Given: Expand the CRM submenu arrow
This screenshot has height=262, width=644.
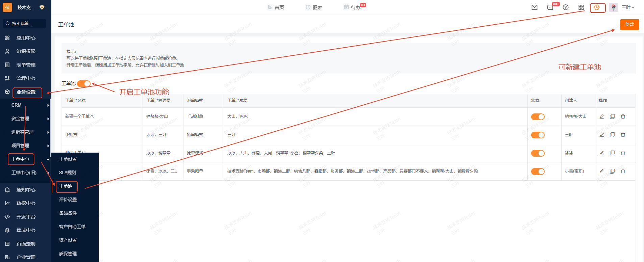Looking at the screenshot, I should coord(48,105).
